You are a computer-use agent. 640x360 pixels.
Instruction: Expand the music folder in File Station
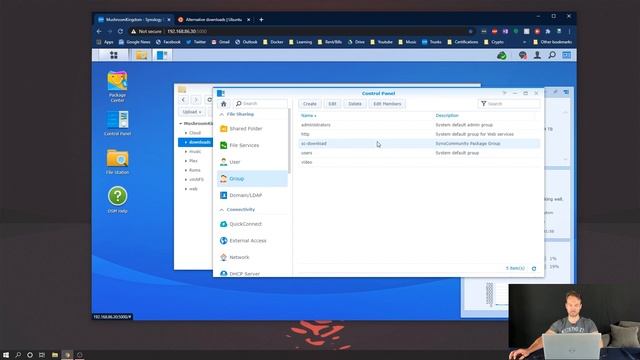click(x=186, y=152)
